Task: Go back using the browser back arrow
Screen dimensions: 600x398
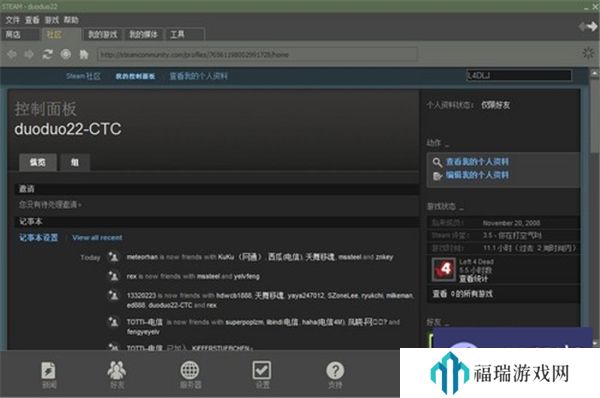Action: [x=12, y=54]
